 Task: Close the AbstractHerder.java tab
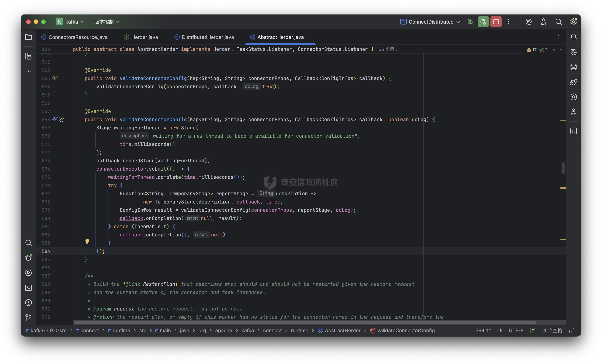pos(310,37)
